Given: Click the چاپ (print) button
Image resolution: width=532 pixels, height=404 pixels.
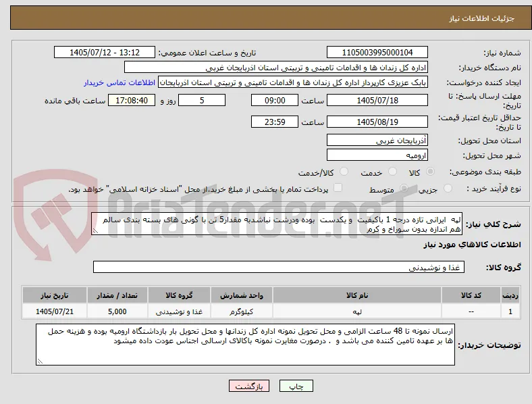Looking at the screenshot, I should (296, 386).
